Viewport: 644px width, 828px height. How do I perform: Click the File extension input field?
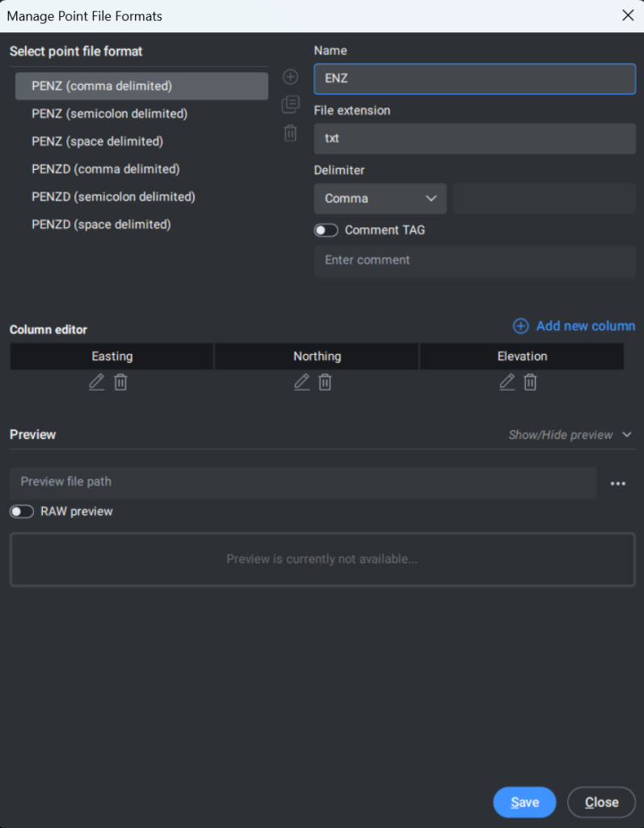click(x=474, y=139)
